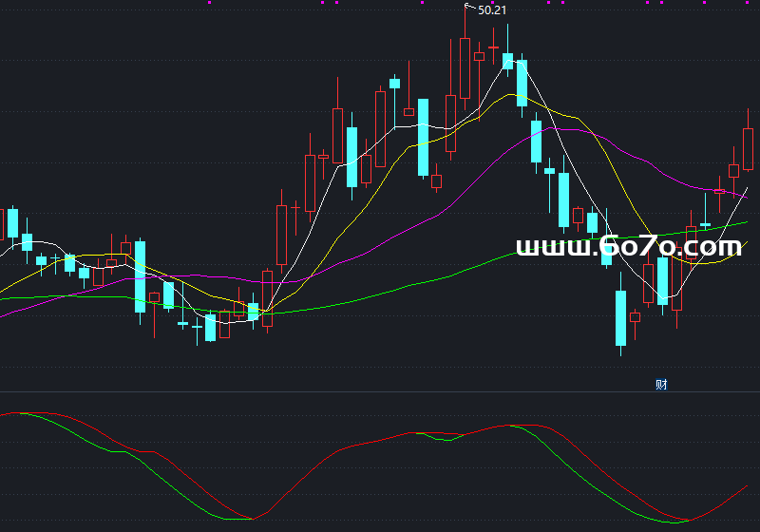Click the arrow pointer beside the 50.21 label
The height and width of the screenshot is (532, 760).
pos(467,9)
